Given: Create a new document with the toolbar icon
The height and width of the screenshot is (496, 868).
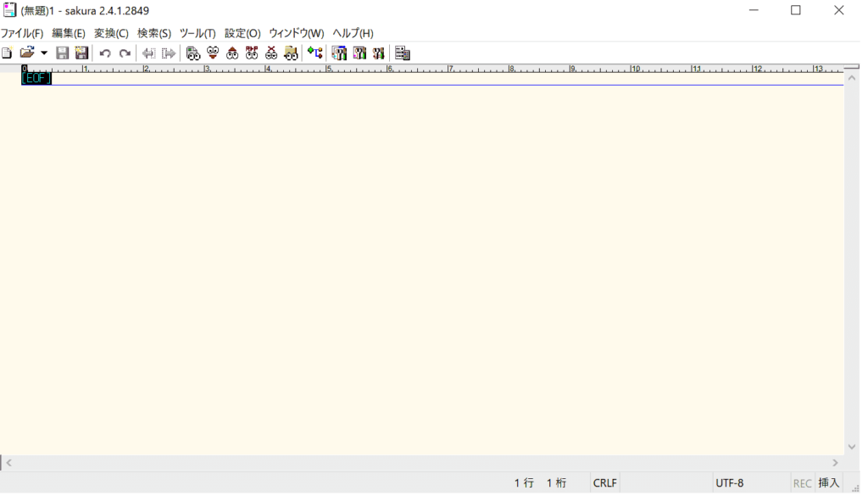Looking at the screenshot, I should coord(7,53).
